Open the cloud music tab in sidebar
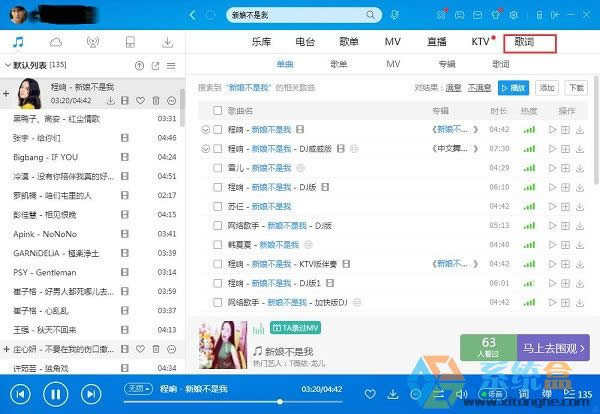The height and width of the screenshot is (414, 600). [56, 43]
